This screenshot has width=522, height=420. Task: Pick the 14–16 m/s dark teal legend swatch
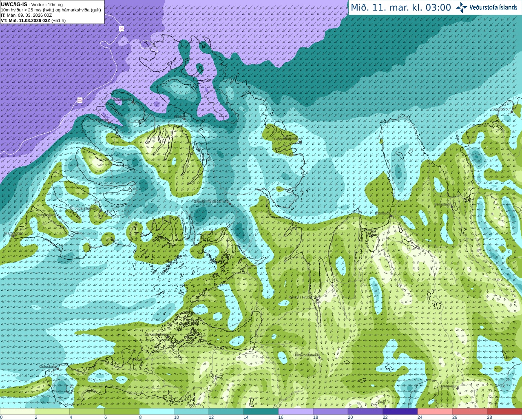[261, 411]
